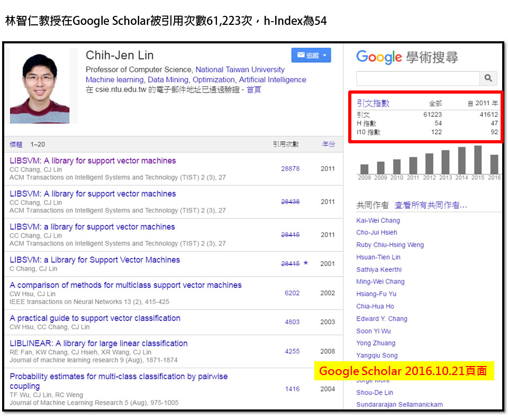The height and width of the screenshot is (420, 508).
Task: Open co-author Edward Y. Chang's profile
Action: [x=382, y=318]
